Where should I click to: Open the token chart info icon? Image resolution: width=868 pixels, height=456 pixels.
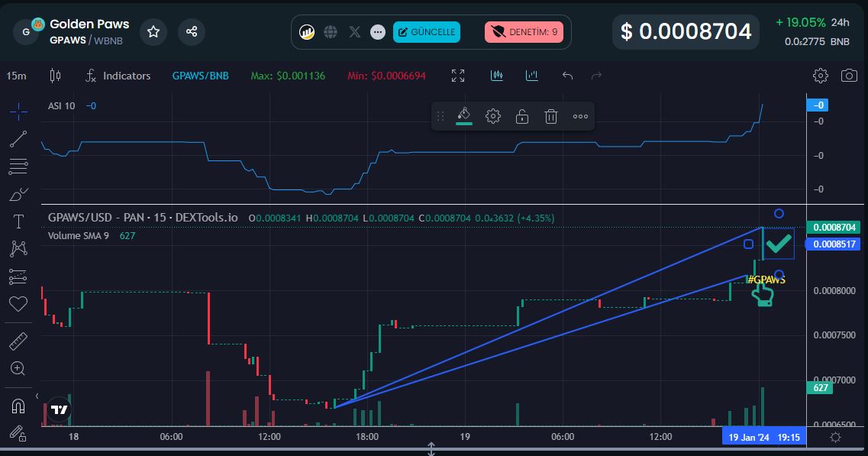point(307,32)
